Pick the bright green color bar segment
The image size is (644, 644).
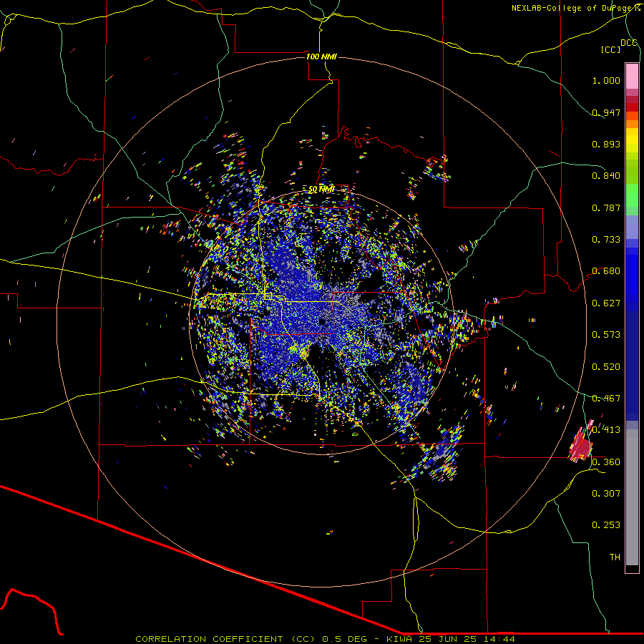pos(632,195)
